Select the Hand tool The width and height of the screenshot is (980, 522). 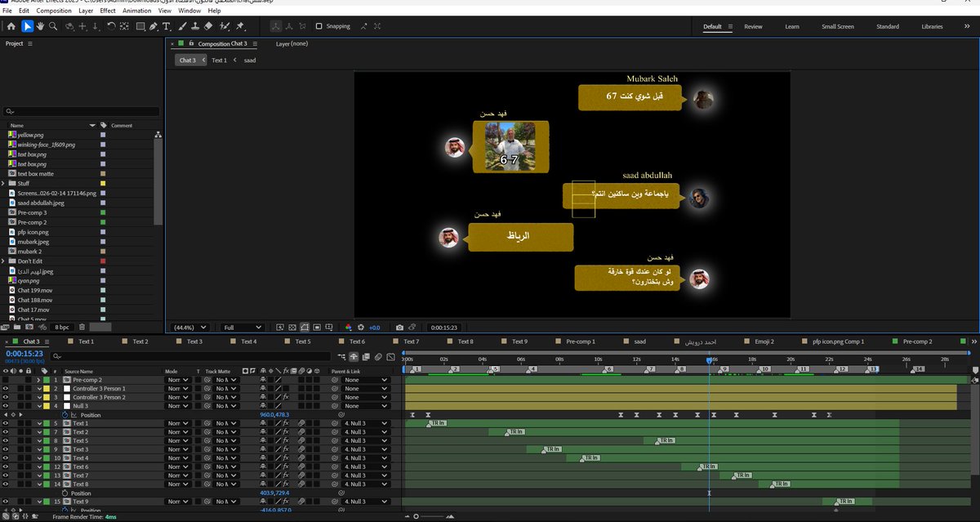[x=40, y=26]
